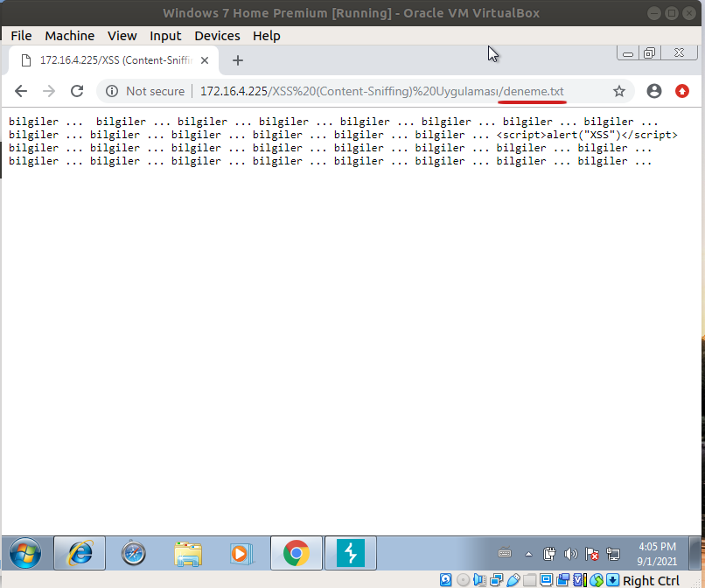Open a new Chrome tab

pos(237,60)
